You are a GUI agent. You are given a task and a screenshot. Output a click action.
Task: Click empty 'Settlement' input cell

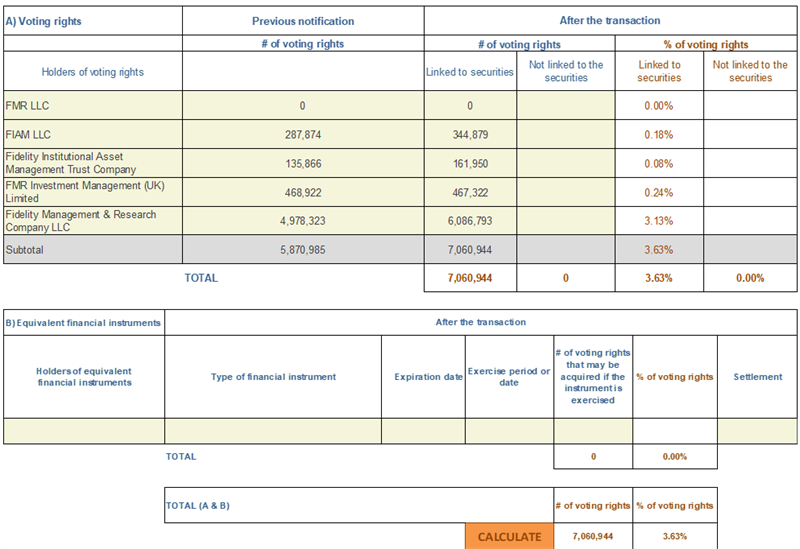757,431
